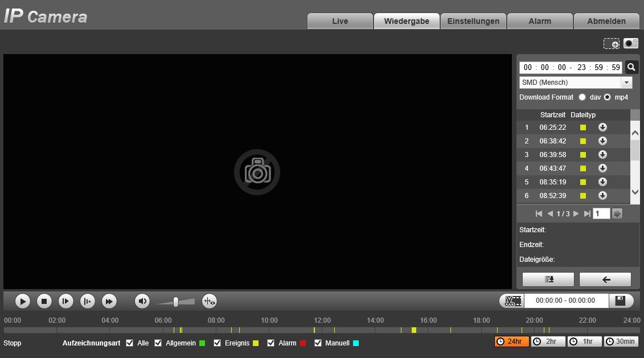This screenshot has width=644, height=358.
Task: Toggle the Alarm recording type checkbox
Action: click(x=270, y=343)
